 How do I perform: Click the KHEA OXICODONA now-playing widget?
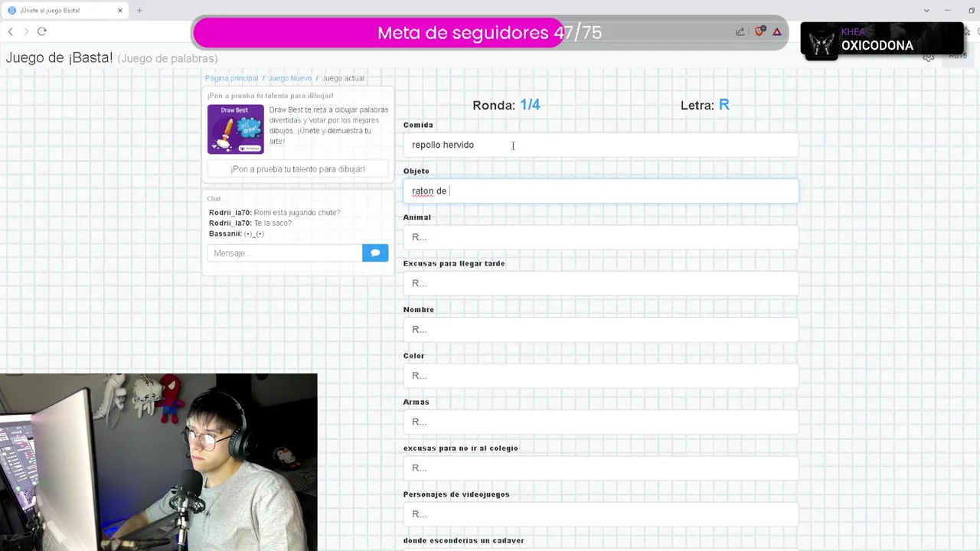(881, 41)
